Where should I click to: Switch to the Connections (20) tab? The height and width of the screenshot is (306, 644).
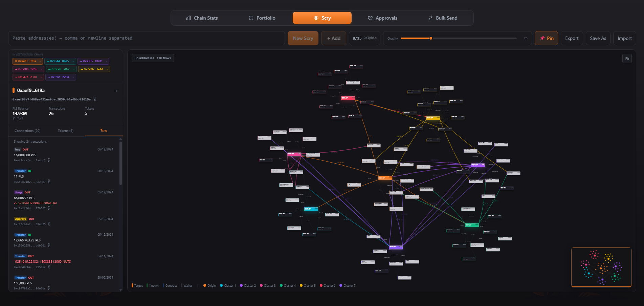point(27,131)
